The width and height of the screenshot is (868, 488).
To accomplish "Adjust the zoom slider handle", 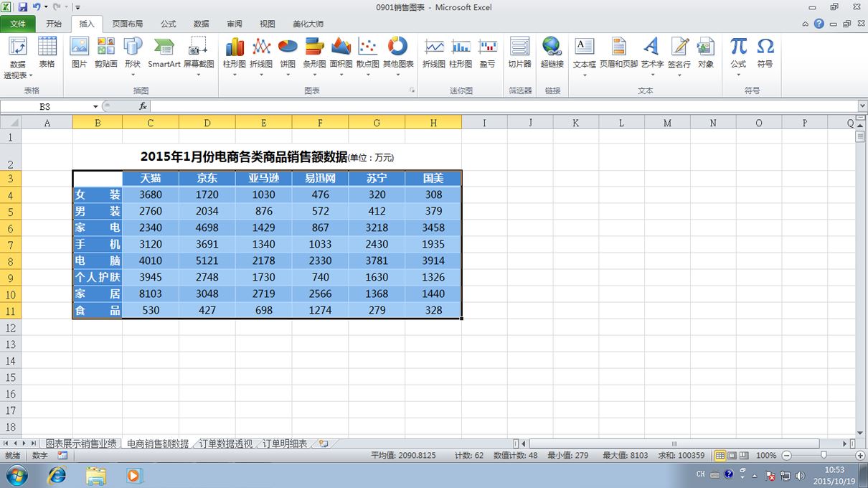I will (x=823, y=455).
